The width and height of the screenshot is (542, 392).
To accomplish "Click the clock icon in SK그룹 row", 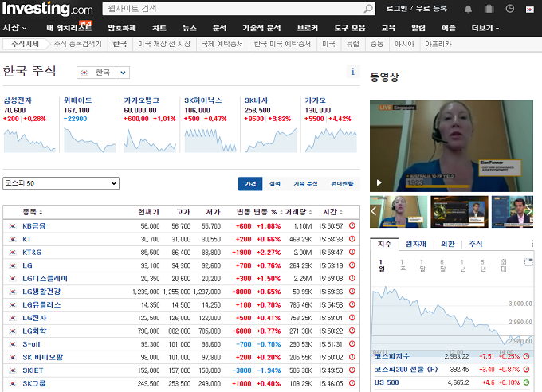I will (352, 383).
